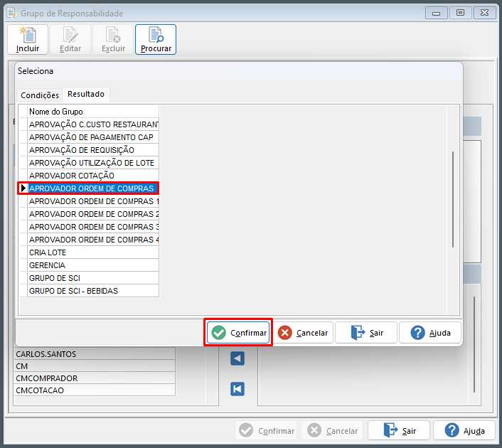
Task: Maximize the Grupo de Responsabilidade window
Action: (x=460, y=13)
